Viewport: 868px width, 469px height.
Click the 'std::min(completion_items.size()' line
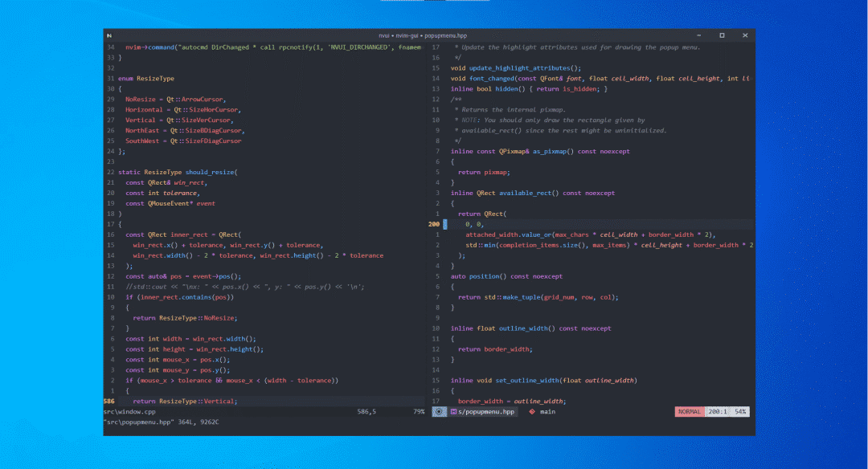tap(609, 245)
